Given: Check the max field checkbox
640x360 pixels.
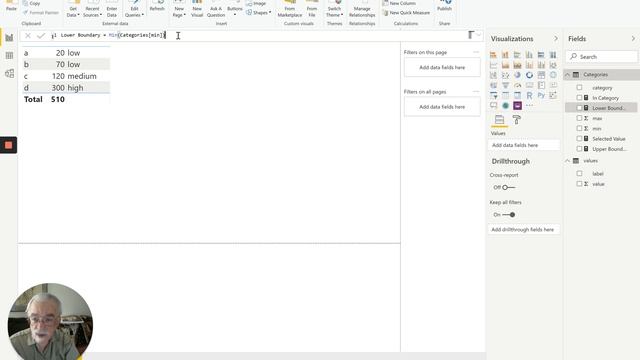Looking at the screenshot, I should [579, 118].
